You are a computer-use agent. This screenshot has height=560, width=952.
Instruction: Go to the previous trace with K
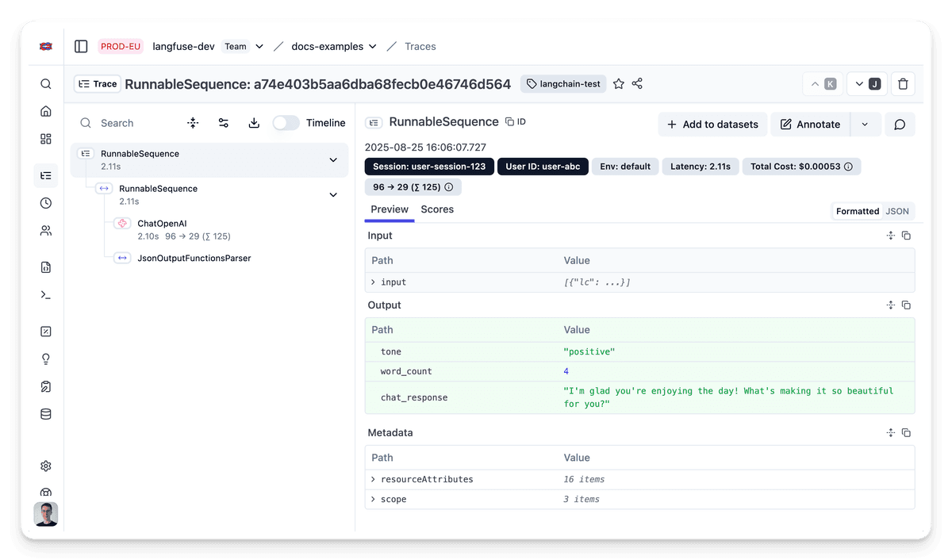pyautogui.click(x=823, y=83)
